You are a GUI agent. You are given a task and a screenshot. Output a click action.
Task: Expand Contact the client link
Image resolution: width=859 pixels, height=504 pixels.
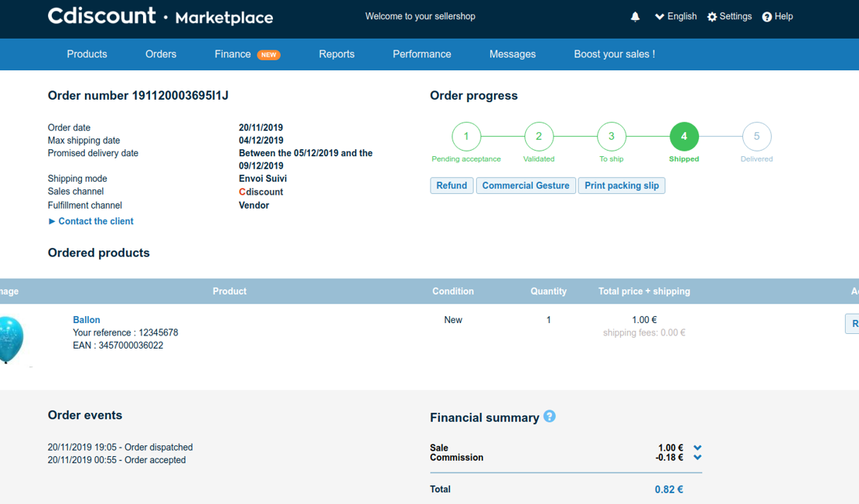(x=91, y=221)
